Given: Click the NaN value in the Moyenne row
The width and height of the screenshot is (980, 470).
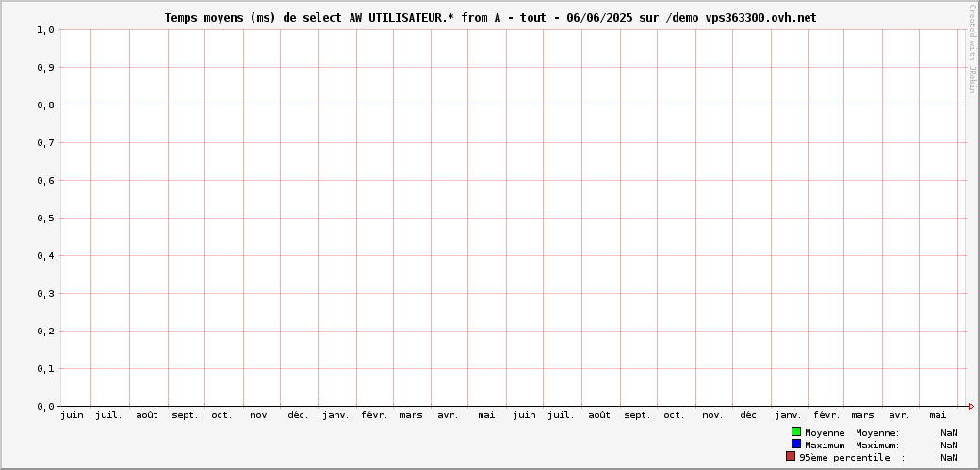Looking at the screenshot, I should point(949,432).
